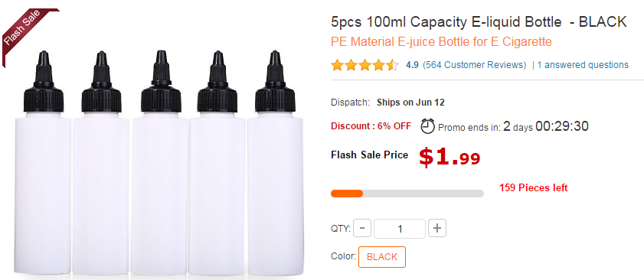Click the Discount 6% OFF label
This screenshot has width=644, height=280.
coord(371,126)
